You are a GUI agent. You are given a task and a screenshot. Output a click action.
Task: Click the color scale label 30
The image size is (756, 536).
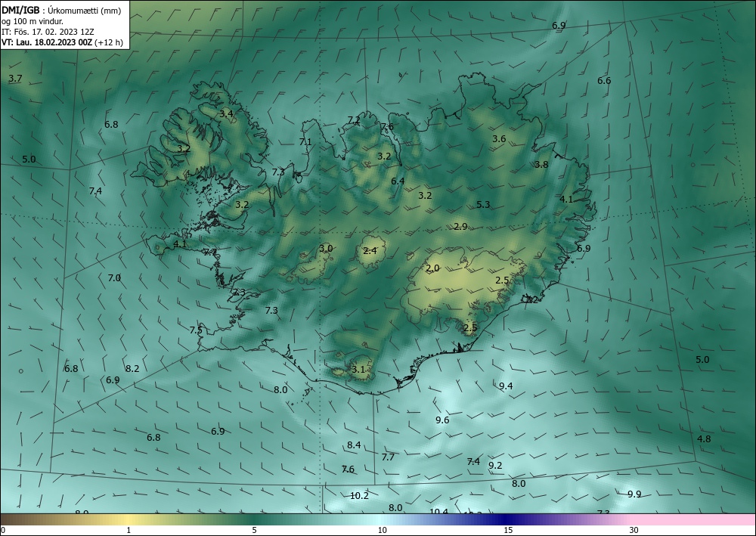point(634,530)
